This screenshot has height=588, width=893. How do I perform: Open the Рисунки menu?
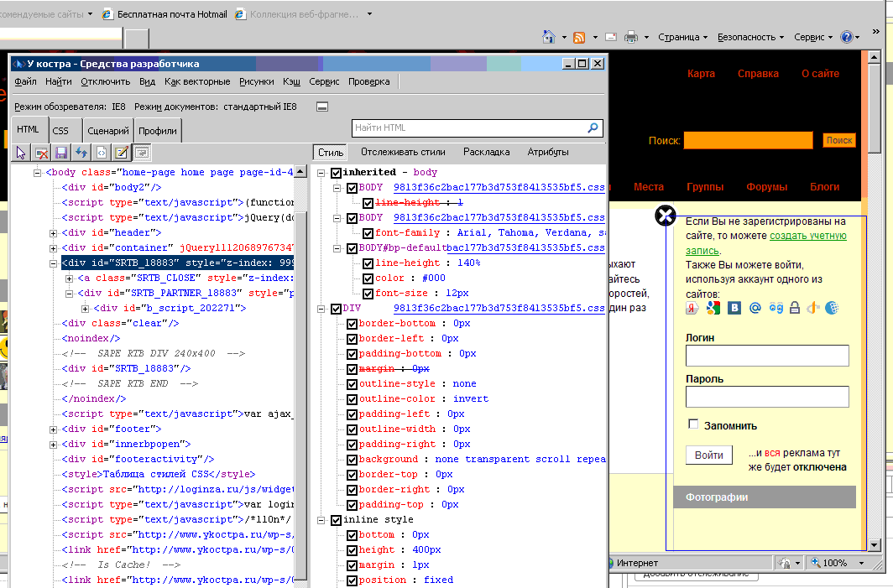pyautogui.click(x=256, y=81)
